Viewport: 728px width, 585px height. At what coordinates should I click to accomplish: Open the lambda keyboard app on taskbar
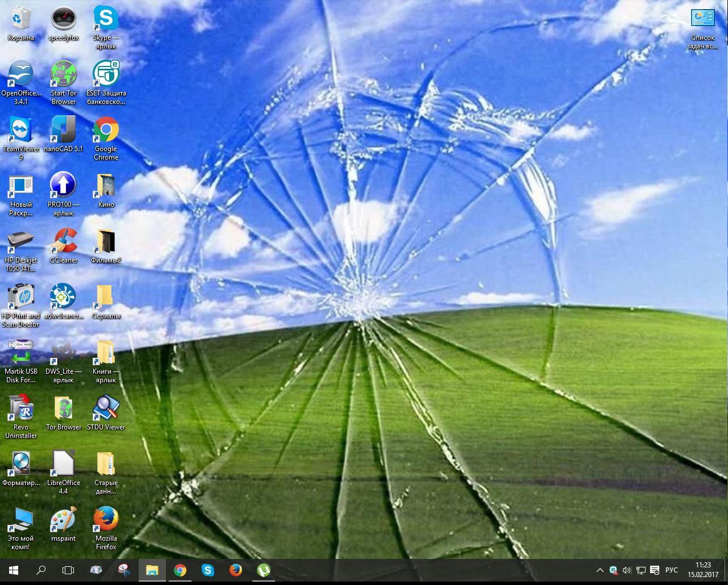(96, 570)
